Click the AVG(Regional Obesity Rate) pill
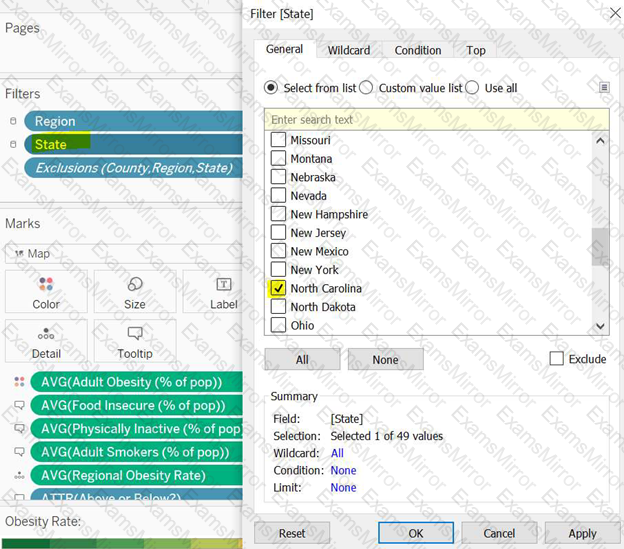The image size is (624, 549). click(x=136, y=475)
